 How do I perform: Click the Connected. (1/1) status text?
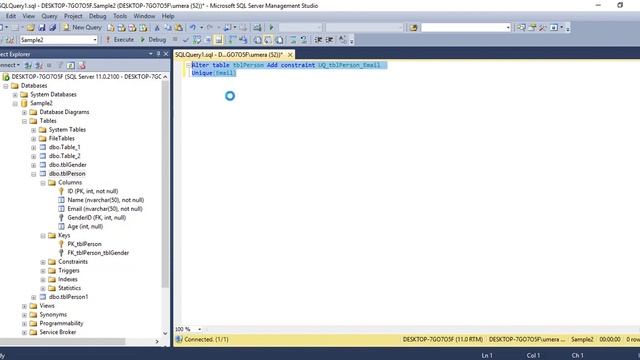[206, 339]
